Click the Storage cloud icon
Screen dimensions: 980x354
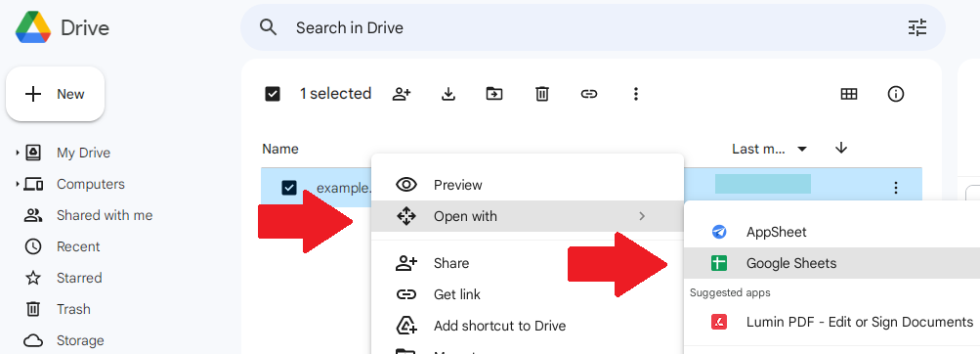(32, 340)
